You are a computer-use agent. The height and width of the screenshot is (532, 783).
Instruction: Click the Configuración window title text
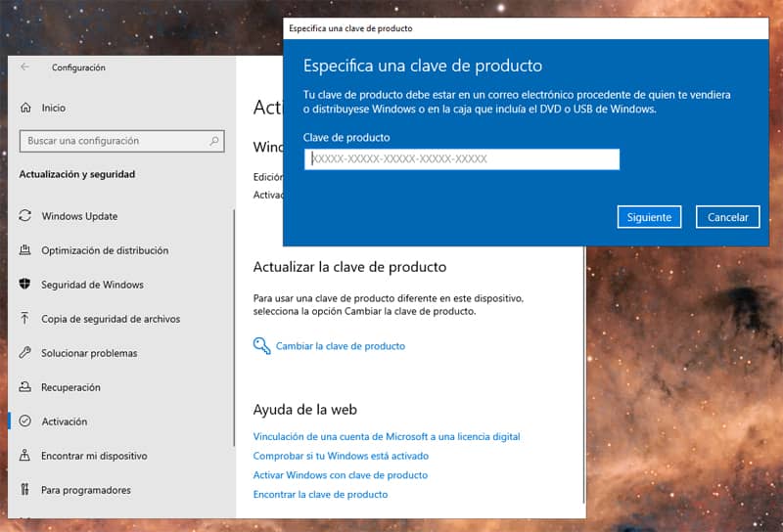(x=78, y=67)
